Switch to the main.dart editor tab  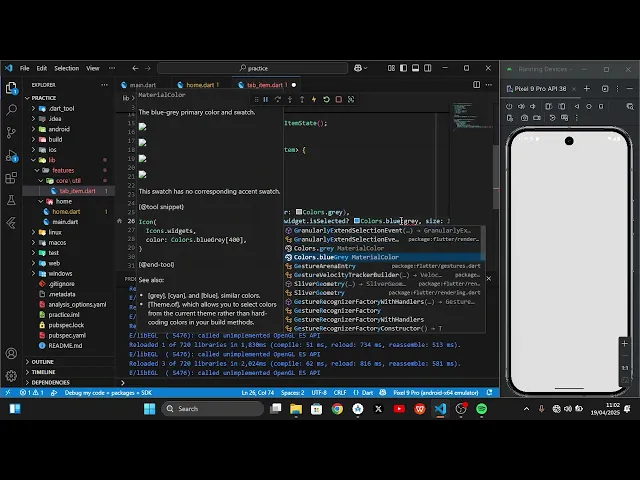[143, 85]
